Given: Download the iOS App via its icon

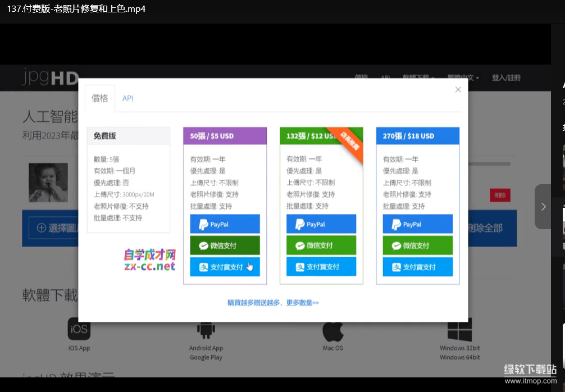Looking at the screenshot, I should (x=79, y=329).
